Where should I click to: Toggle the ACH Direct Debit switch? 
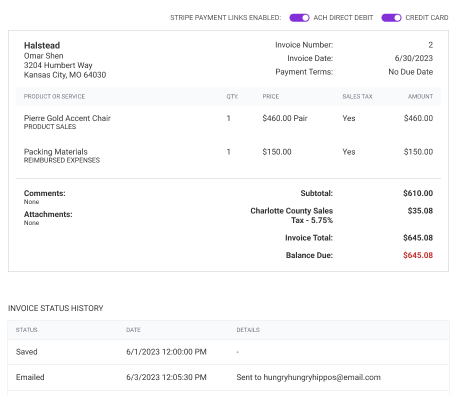pos(299,18)
